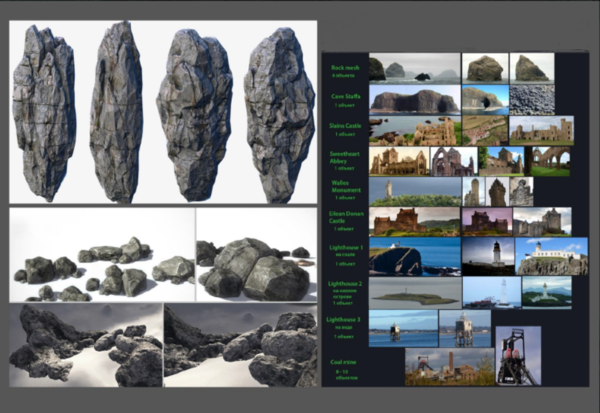Screen dimensions: 600x413
Task: Select the coal mine headframe tower photo
Action: tap(517, 355)
